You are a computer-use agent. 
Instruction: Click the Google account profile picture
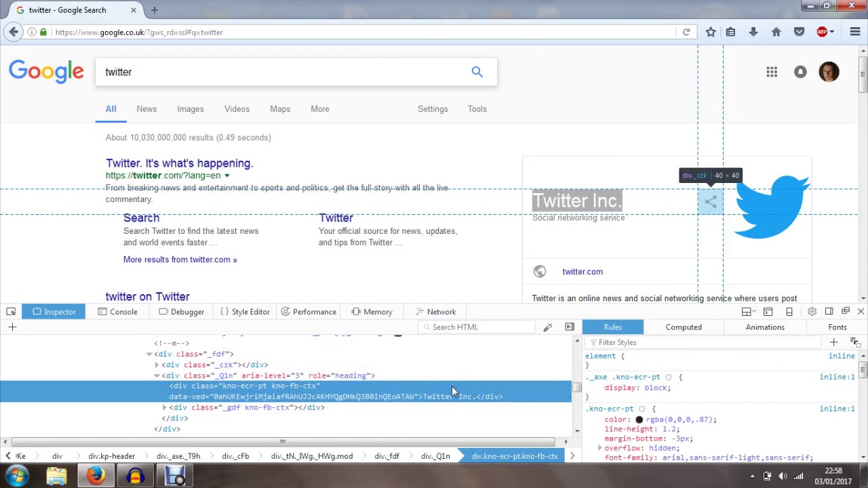click(829, 72)
